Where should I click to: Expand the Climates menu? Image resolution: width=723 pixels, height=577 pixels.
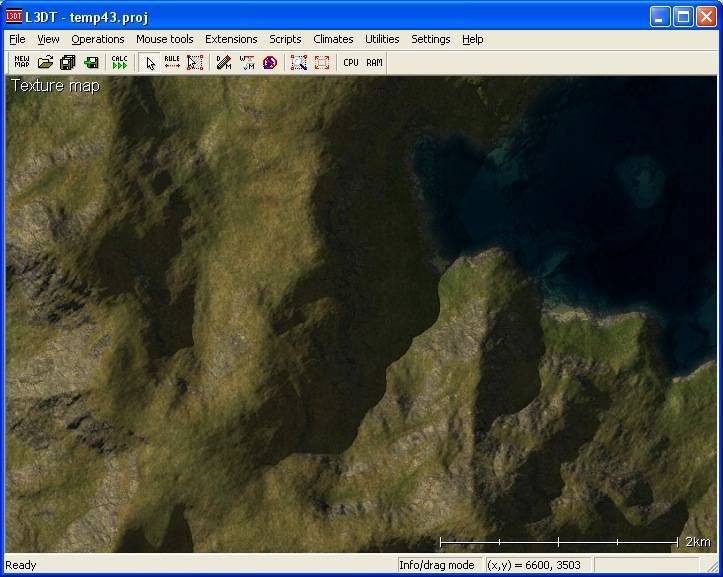(x=333, y=39)
